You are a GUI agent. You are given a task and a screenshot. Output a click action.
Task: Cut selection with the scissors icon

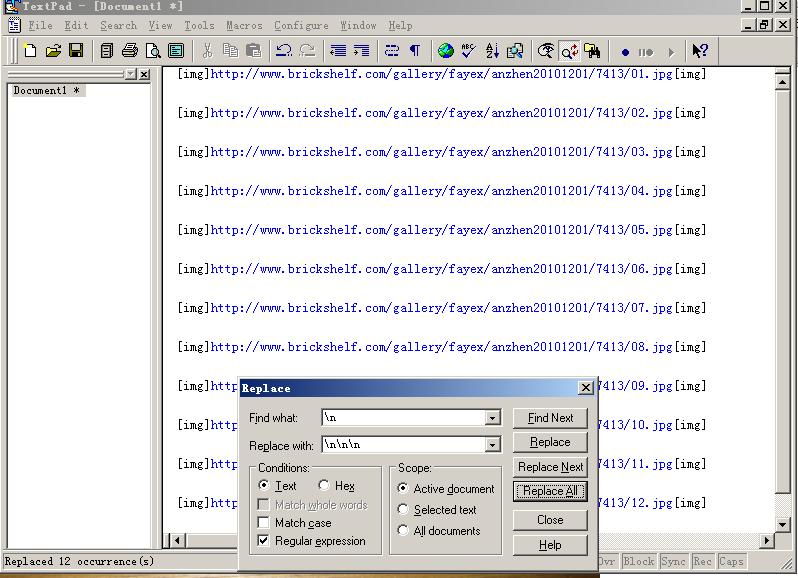pos(207,51)
